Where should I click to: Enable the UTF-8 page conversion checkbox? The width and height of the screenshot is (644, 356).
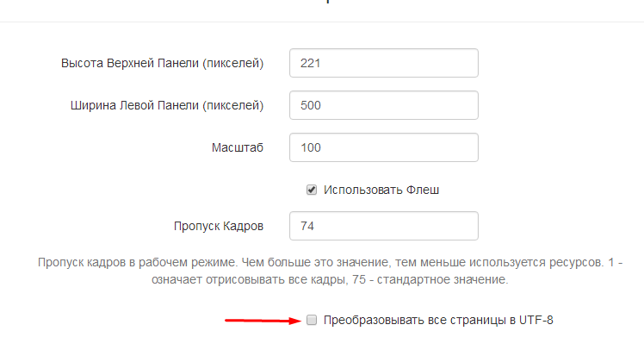pos(312,321)
